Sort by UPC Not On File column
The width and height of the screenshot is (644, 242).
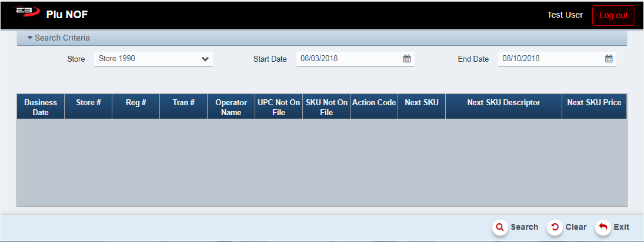[279, 107]
